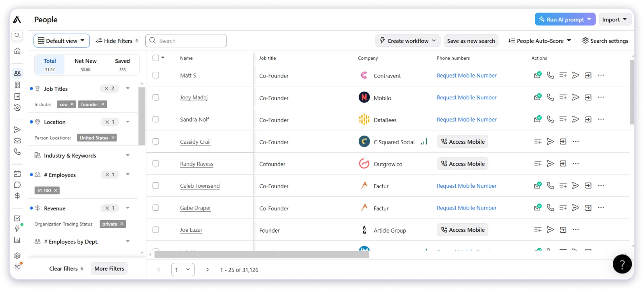Image resolution: width=644 pixels, height=291 pixels.
Task: Open the help question mark button
Action: click(x=622, y=264)
